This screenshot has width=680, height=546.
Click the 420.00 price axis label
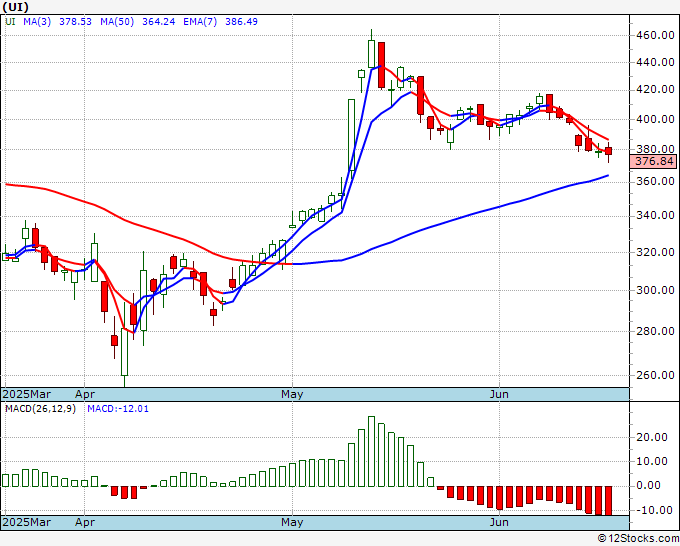pos(655,90)
